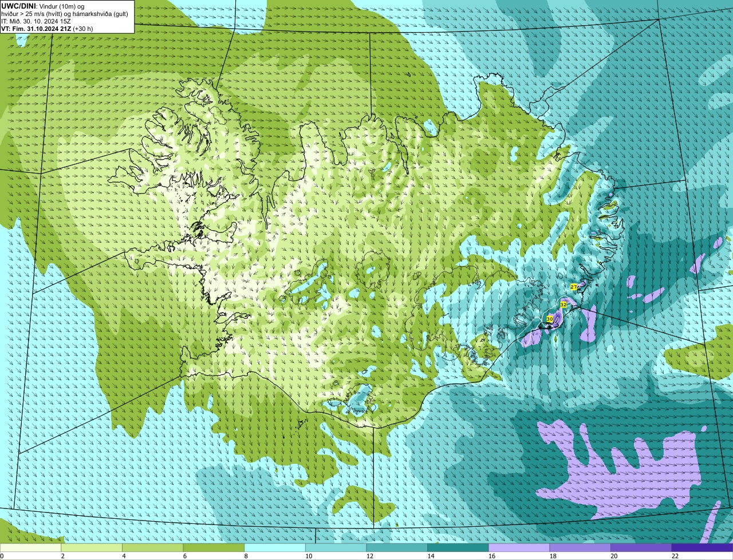Screen dimensions: 733x560
Task: Select the 2–4 m/s light green swatch
Action: (92, 547)
